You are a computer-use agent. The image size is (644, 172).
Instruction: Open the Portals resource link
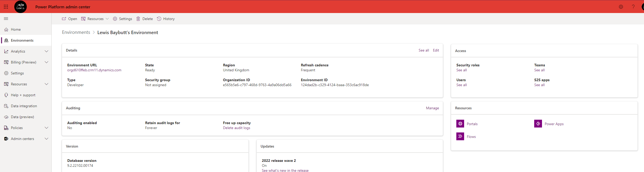coord(472,124)
